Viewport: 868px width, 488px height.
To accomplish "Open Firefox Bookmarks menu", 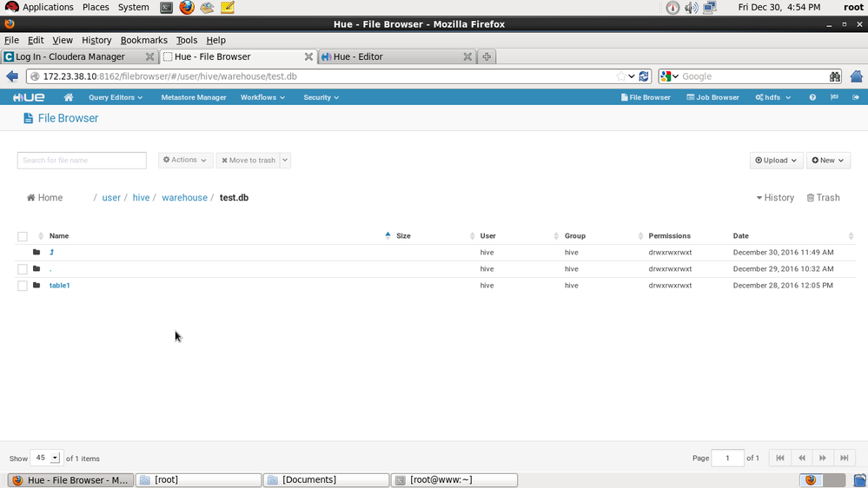I will 144,40.
